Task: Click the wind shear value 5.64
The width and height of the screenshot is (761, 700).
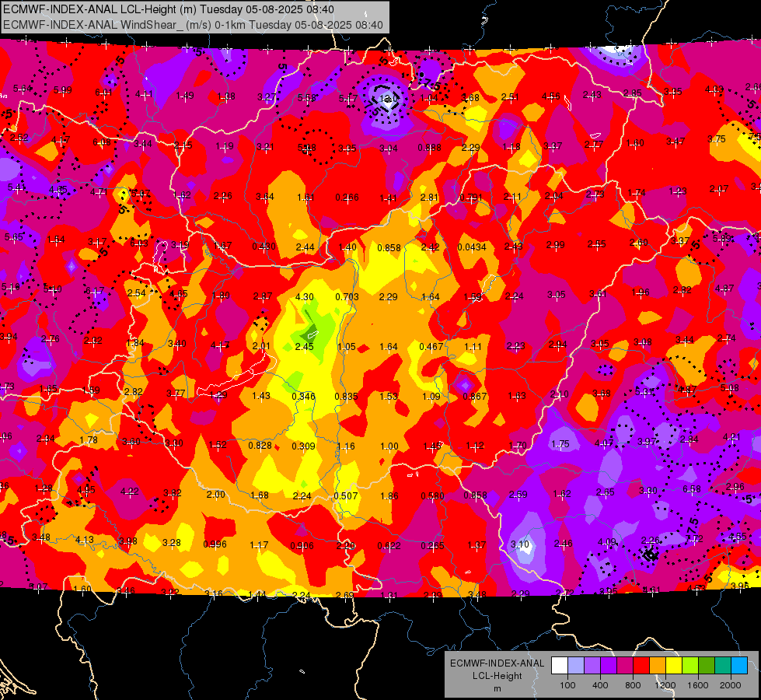Action: tap(23, 89)
